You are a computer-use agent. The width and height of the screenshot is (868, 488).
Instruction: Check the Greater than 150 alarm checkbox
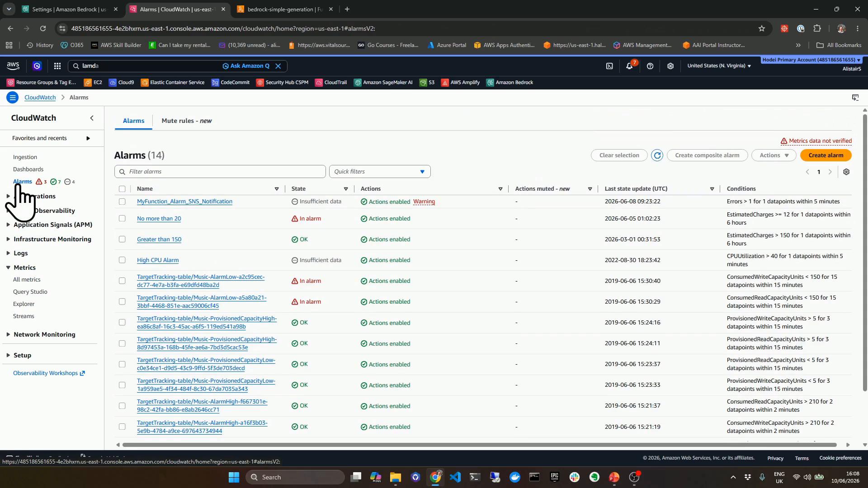pyautogui.click(x=122, y=239)
